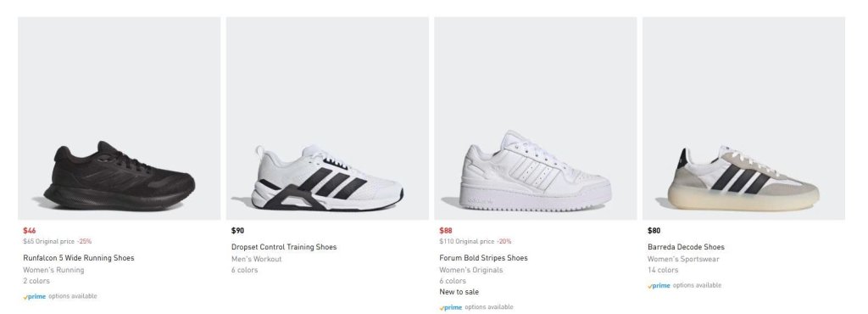Click prime logo under Barreda Decode Shoes
Viewport: 868px width, 314px height.
tap(659, 286)
